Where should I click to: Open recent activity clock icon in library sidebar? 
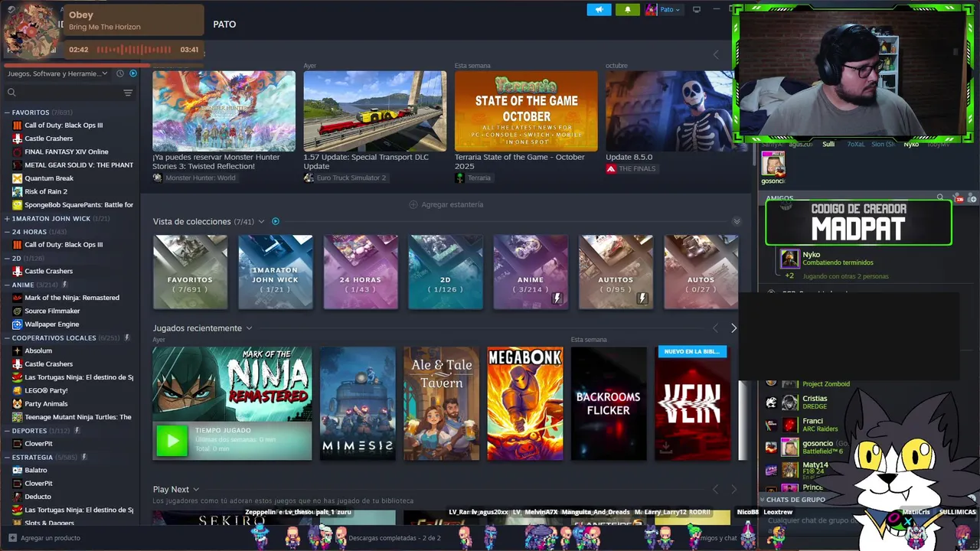(120, 73)
